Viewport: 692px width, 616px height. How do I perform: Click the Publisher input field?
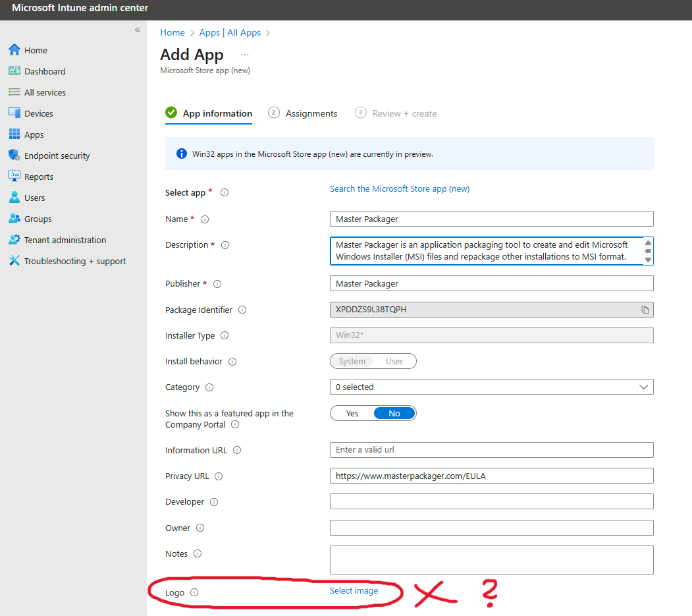[491, 283]
